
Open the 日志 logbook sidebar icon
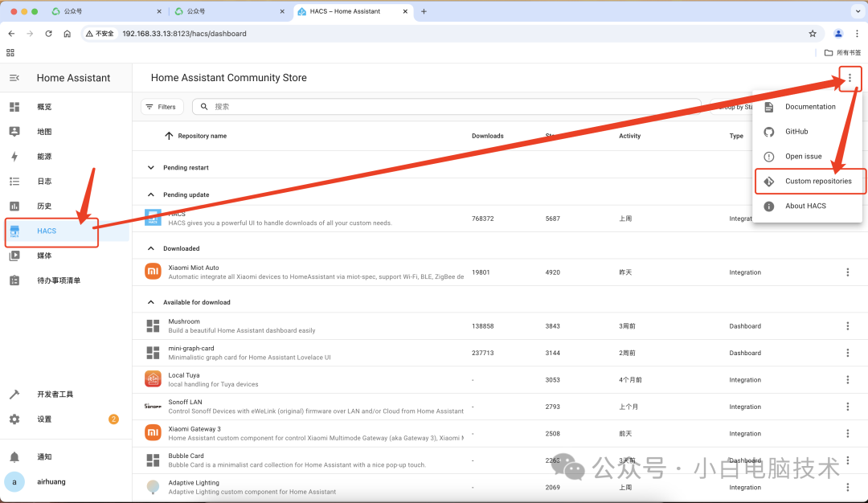14,182
